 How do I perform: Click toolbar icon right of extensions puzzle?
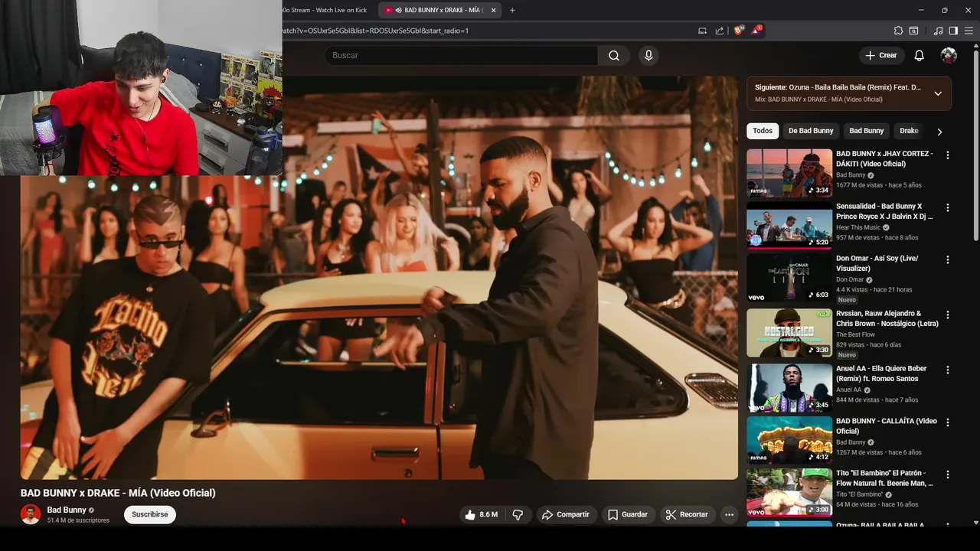tap(913, 31)
